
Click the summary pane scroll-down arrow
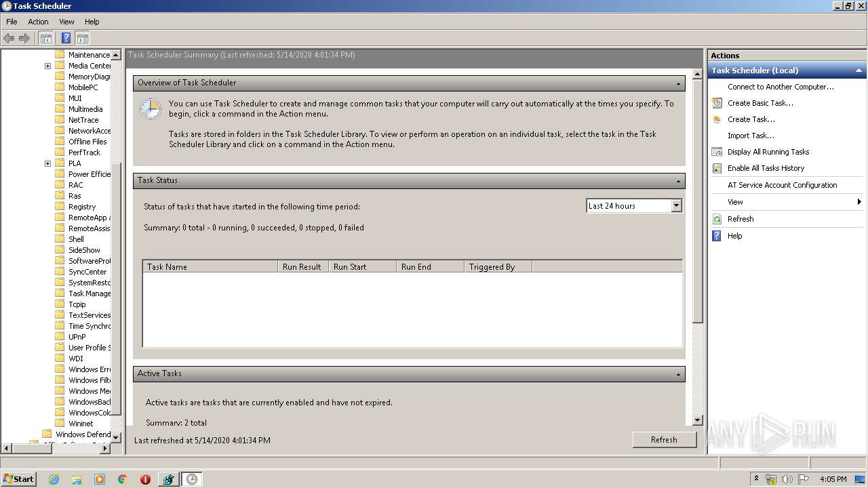(x=697, y=420)
